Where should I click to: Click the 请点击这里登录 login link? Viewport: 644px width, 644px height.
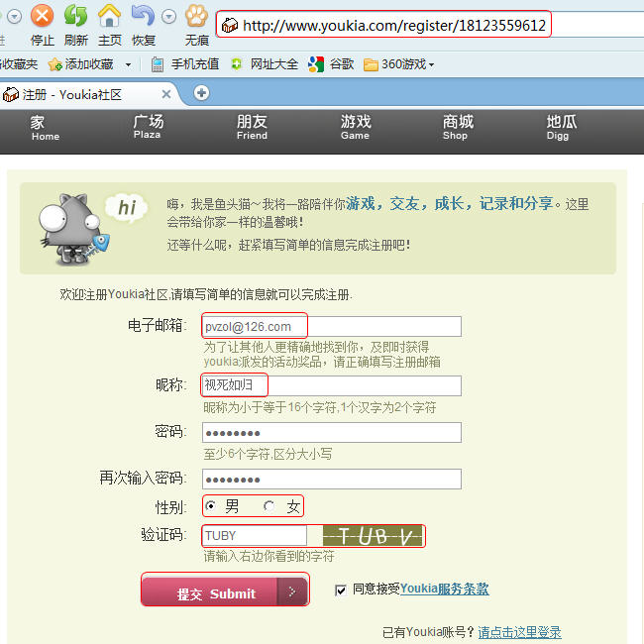(519, 632)
